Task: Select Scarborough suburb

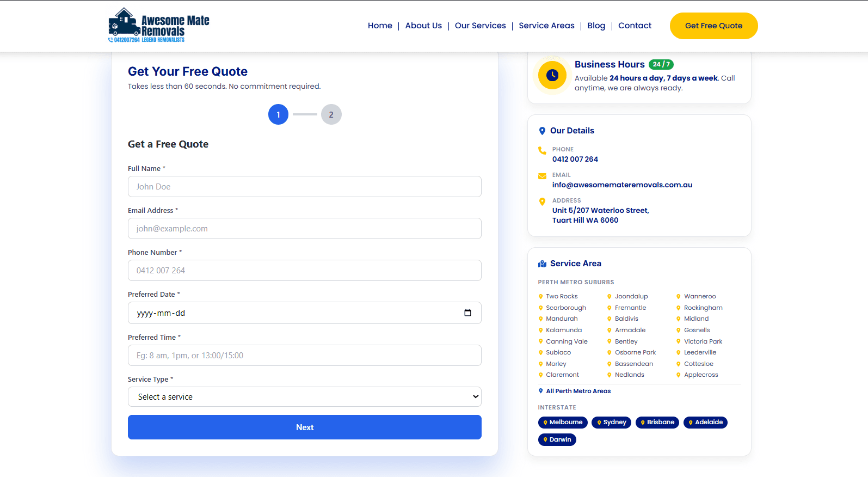Action: click(x=566, y=308)
